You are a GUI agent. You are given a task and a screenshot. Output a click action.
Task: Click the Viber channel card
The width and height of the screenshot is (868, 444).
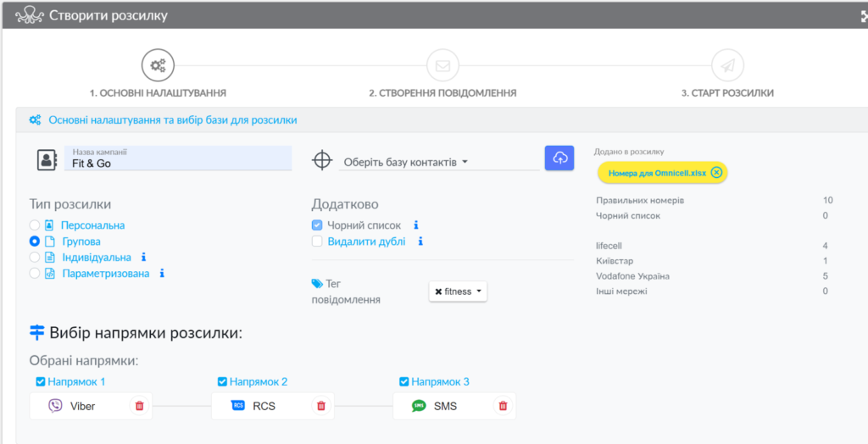(92, 406)
